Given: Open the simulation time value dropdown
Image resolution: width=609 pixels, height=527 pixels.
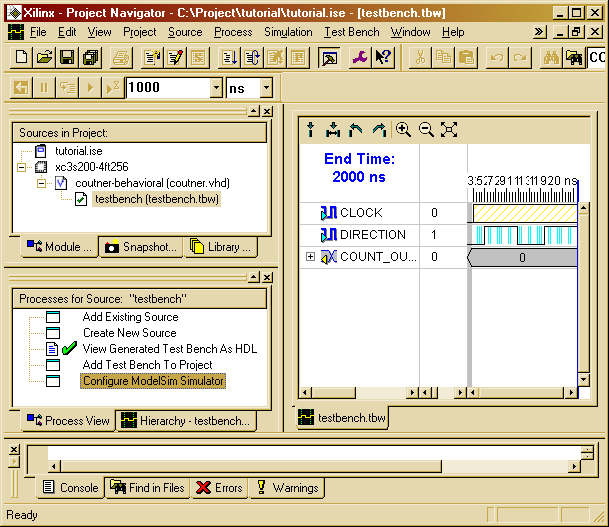Looking at the screenshot, I should [x=216, y=88].
